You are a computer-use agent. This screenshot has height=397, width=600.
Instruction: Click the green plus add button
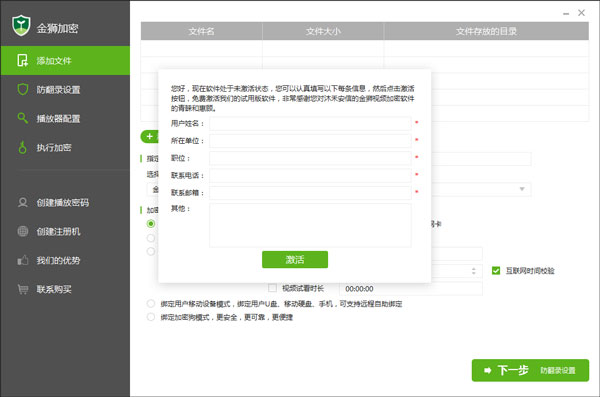(x=150, y=136)
